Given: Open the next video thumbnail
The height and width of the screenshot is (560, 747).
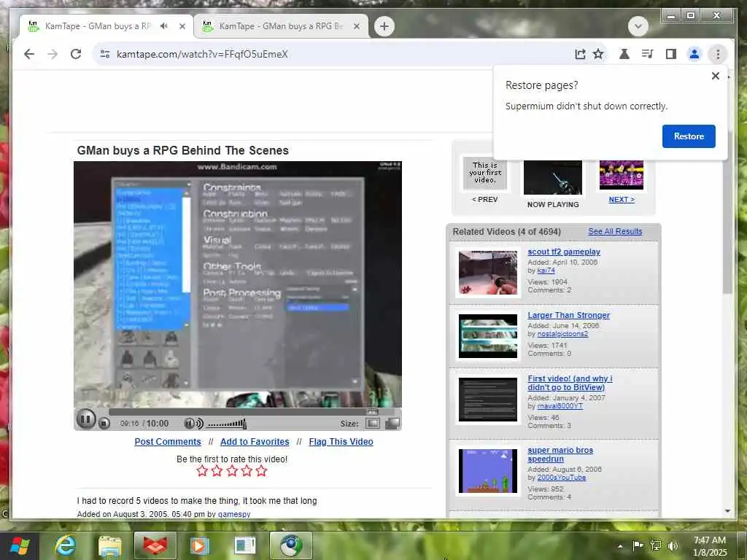Looking at the screenshot, I should coord(622,175).
